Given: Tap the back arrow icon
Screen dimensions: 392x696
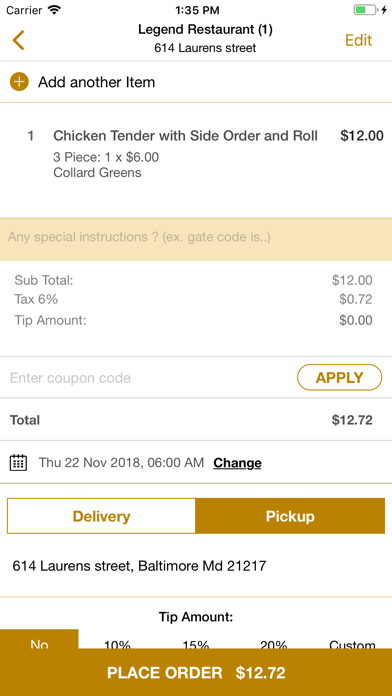Looking at the screenshot, I should pyautogui.click(x=18, y=40).
